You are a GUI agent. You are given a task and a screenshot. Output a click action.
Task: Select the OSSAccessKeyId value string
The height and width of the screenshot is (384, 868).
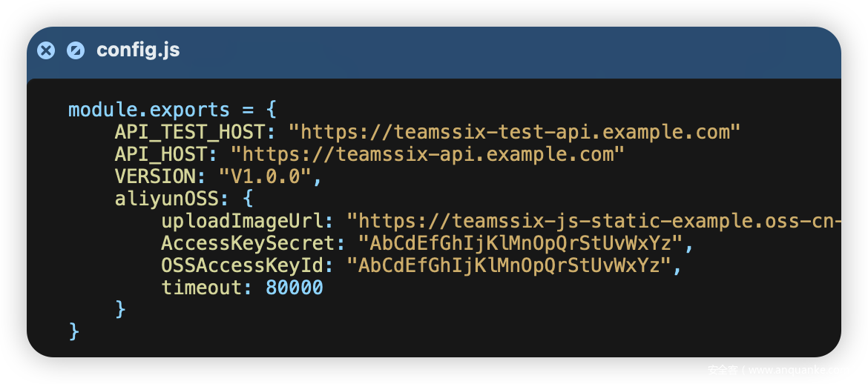coord(508,265)
